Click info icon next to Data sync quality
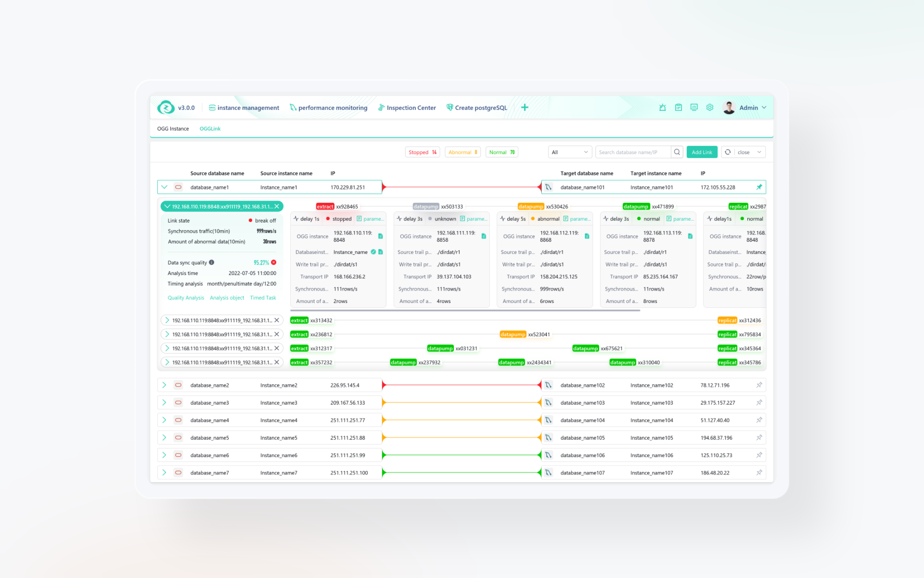The height and width of the screenshot is (578, 924). pyautogui.click(x=212, y=263)
